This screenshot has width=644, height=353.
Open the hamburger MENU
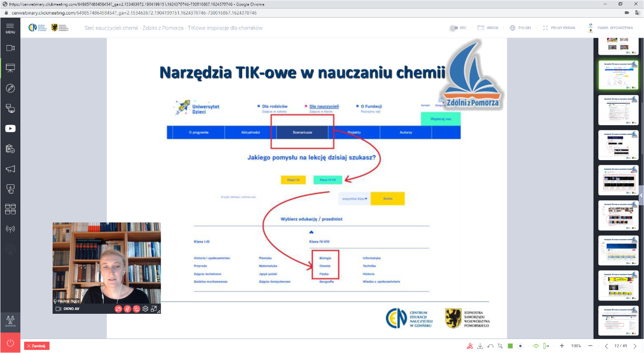tap(10, 28)
